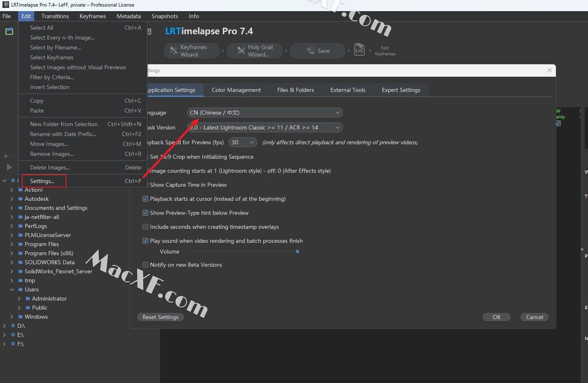The height and width of the screenshot is (383, 588).
Task: Expand the Program Files folder
Action: (x=12, y=244)
